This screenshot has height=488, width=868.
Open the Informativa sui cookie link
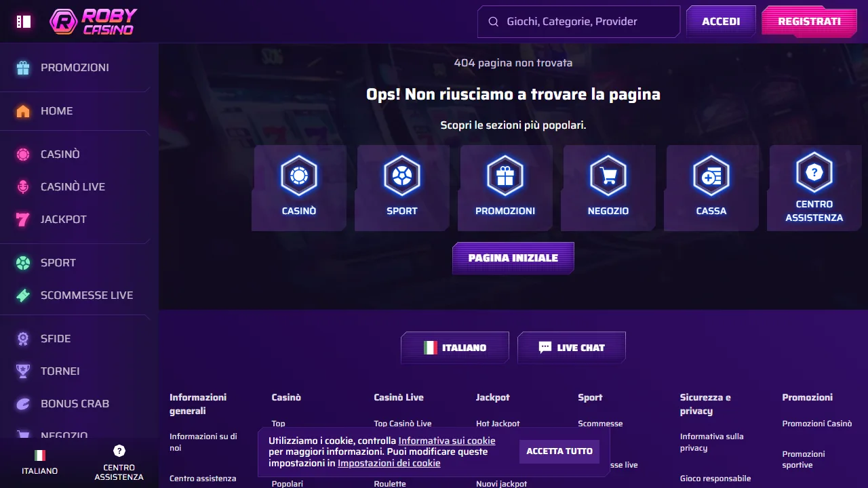pos(447,441)
